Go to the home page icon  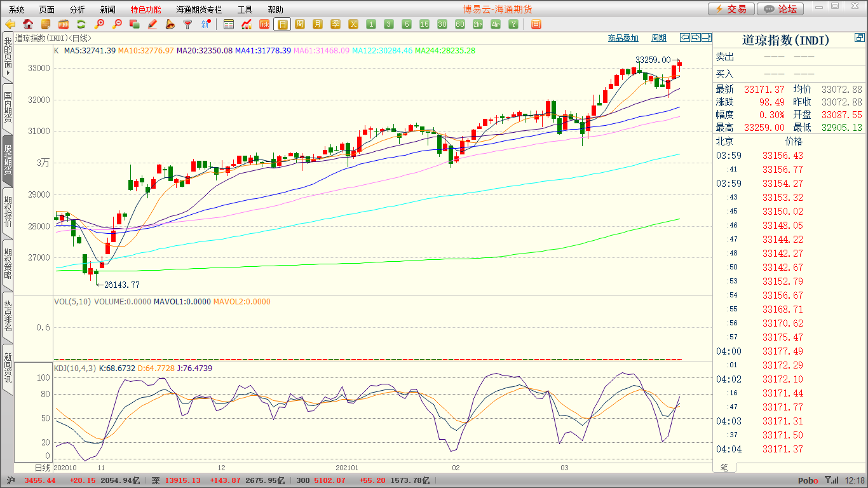tap(28, 25)
